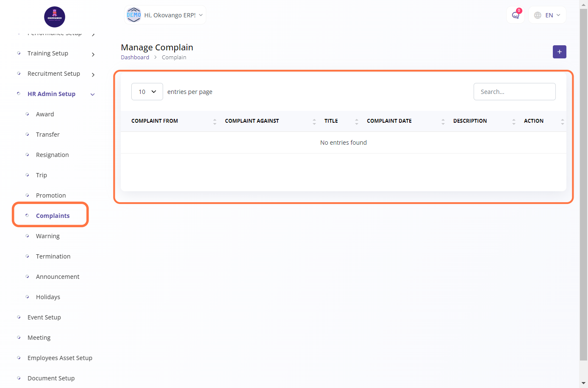The height and width of the screenshot is (388, 588).
Task: Sort table by Title column
Action: click(331, 121)
